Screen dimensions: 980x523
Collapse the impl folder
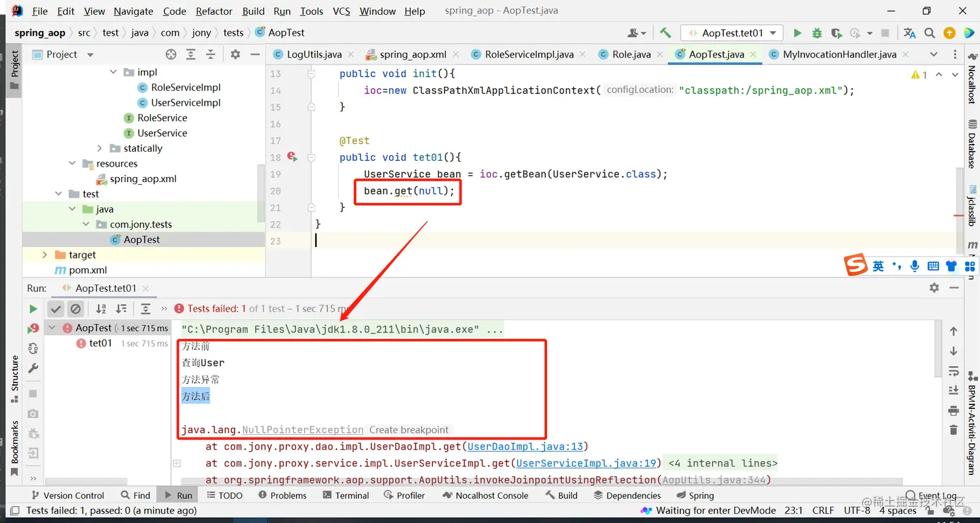click(x=113, y=73)
